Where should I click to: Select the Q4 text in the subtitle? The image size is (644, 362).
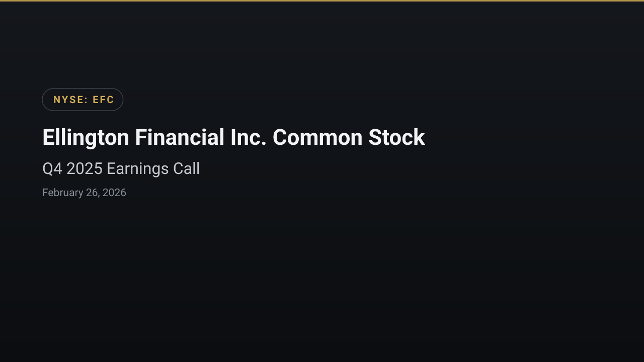(x=52, y=168)
